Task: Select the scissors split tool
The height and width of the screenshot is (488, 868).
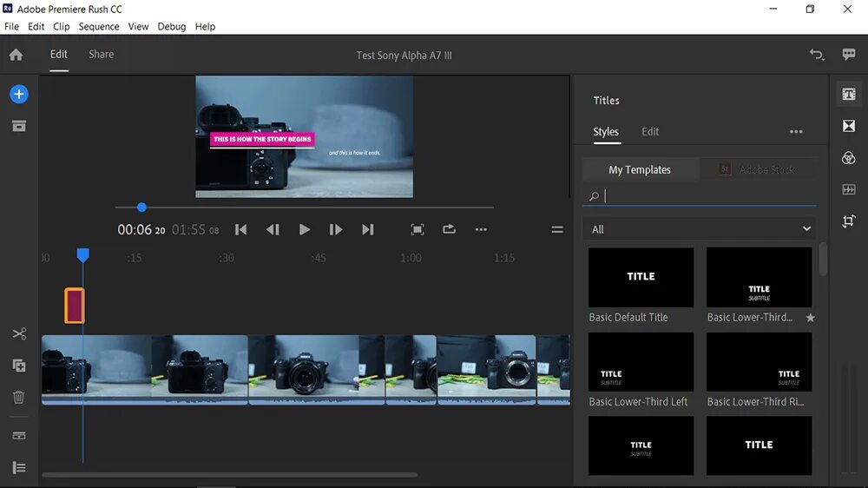Action: [x=19, y=333]
